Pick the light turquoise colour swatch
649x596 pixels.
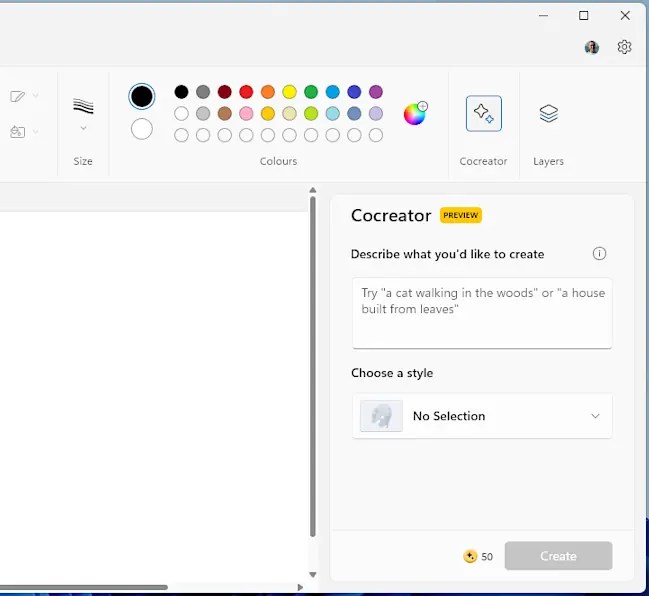pyautogui.click(x=333, y=113)
